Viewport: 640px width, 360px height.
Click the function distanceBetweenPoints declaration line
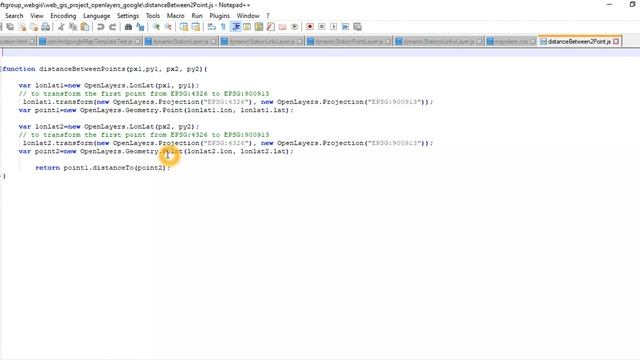pyautogui.click(x=105, y=69)
